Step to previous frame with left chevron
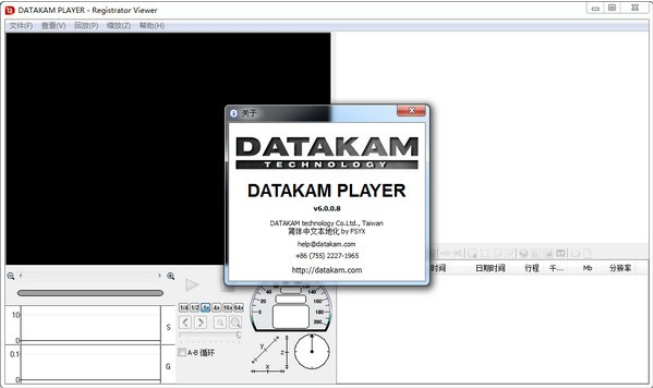Image resolution: width=653 pixels, height=388 pixels. coord(186,322)
